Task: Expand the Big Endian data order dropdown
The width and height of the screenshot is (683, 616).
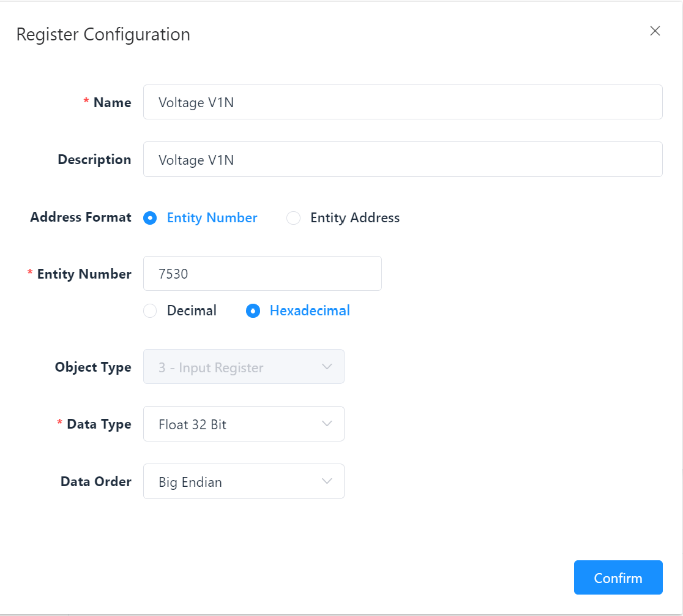Action: click(243, 482)
